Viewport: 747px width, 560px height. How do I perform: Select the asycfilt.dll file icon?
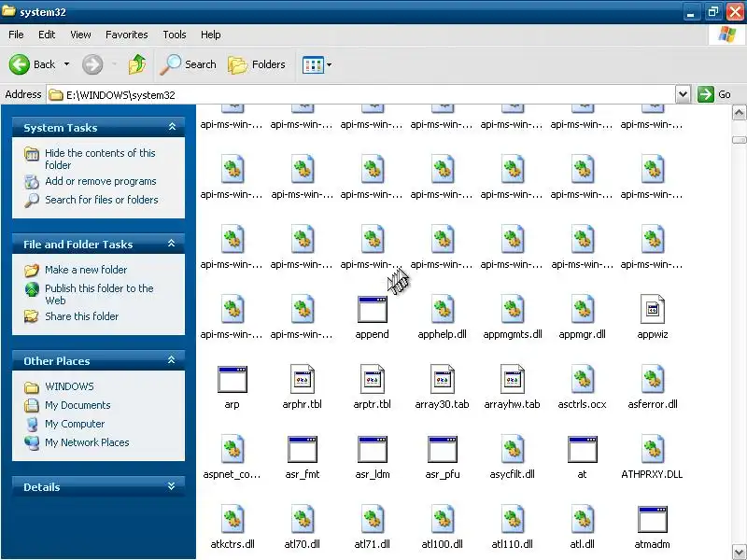click(x=512, y=449)
